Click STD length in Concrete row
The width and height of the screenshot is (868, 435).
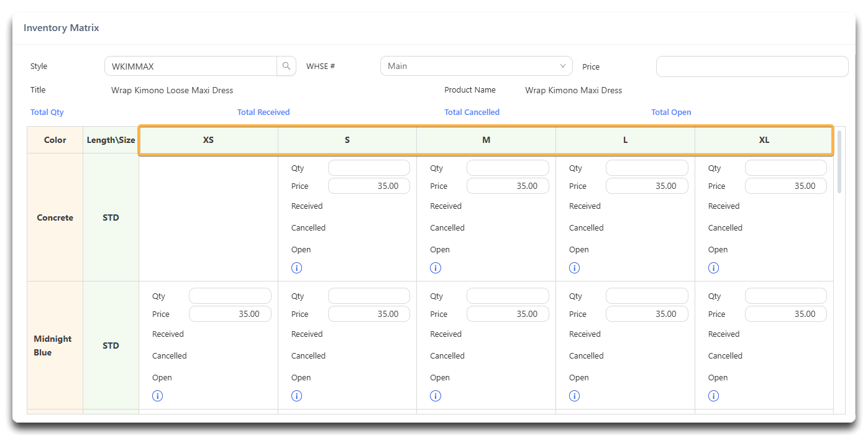(111, 217)
